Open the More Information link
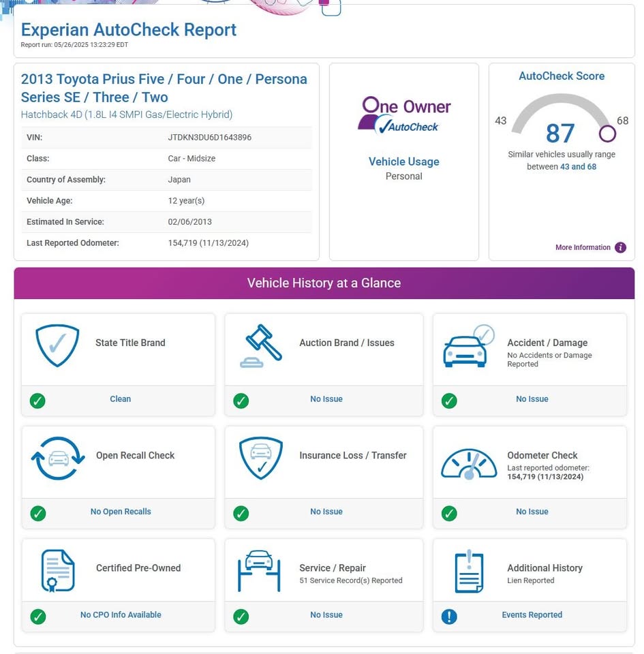The image size is (644, 654). (583, 247)
